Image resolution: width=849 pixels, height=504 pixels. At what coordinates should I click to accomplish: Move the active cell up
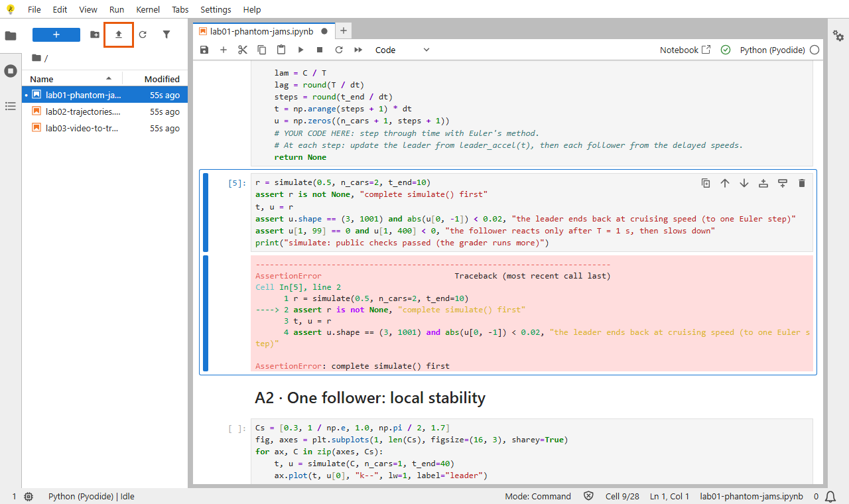coord(725,183)
